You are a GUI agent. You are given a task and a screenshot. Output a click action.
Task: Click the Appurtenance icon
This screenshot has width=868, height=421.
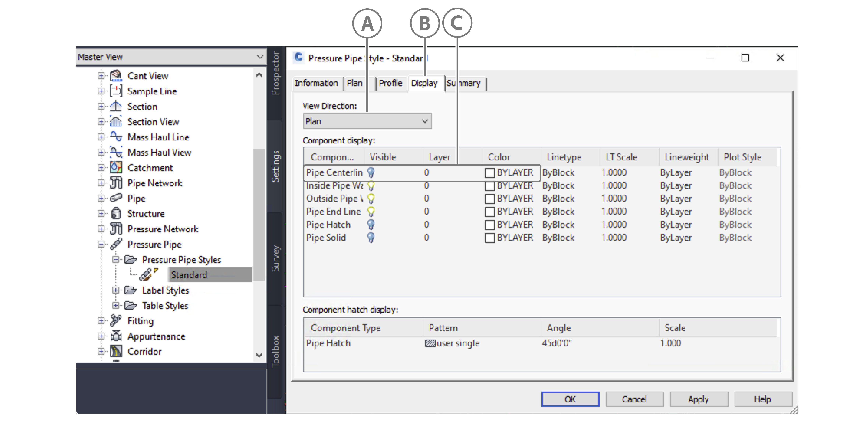[116, 336]
